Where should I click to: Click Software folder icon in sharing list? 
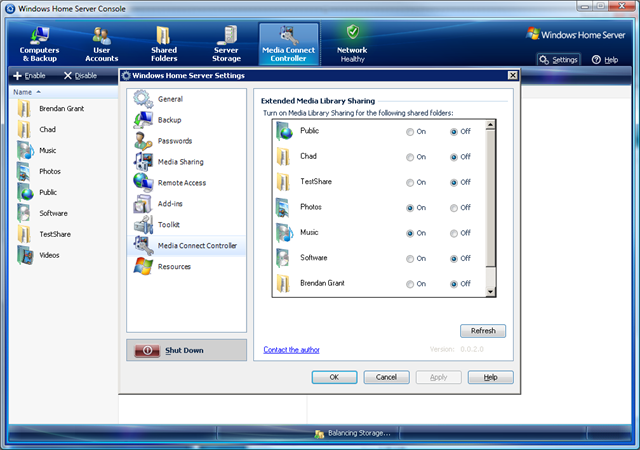click(283, 258)
